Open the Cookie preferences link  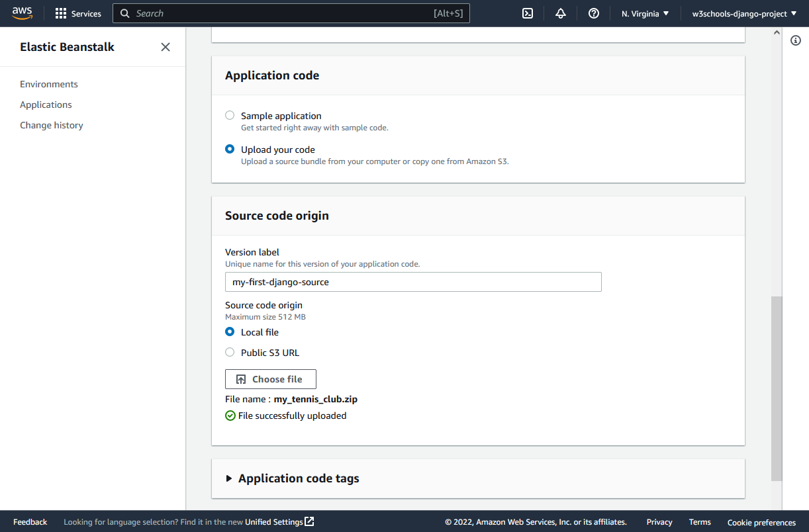click(x=761, y=522)
